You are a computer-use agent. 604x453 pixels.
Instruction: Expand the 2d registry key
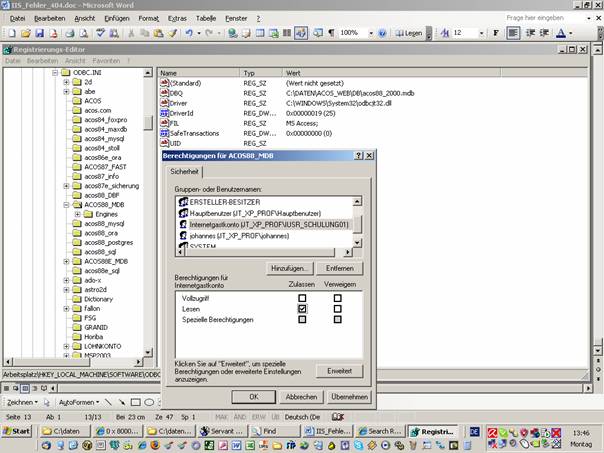click(66, 82)
